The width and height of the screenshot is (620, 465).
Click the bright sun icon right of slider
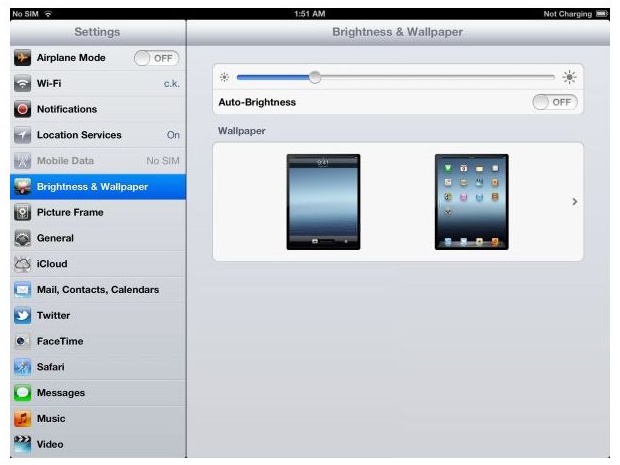click(569, 77)
